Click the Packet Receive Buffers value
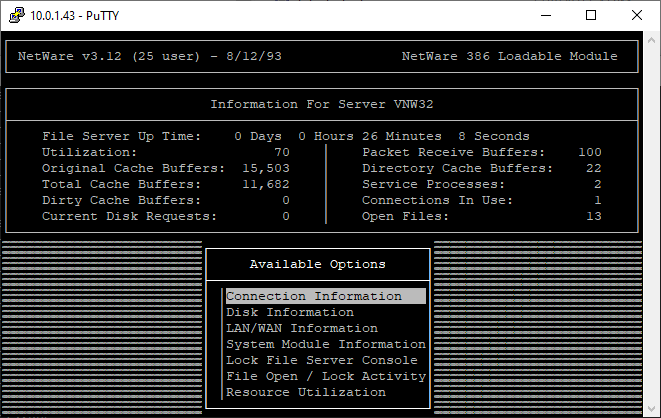The width and height of the screenshot is (661, 418). [590, 152]
